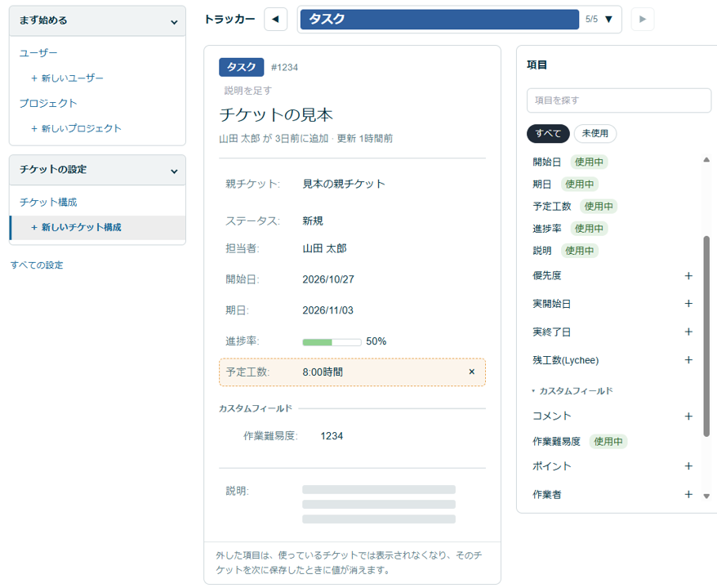Add 作業者 custom field with plus icon
Viewport: 717px width, 588px height.
tap(688, 494)
